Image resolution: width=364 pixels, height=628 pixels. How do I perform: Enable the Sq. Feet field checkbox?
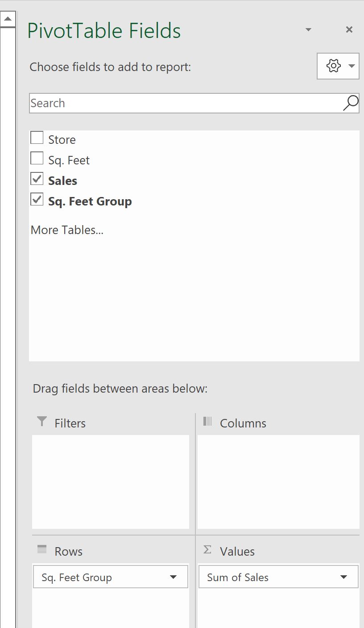point(37,158)
